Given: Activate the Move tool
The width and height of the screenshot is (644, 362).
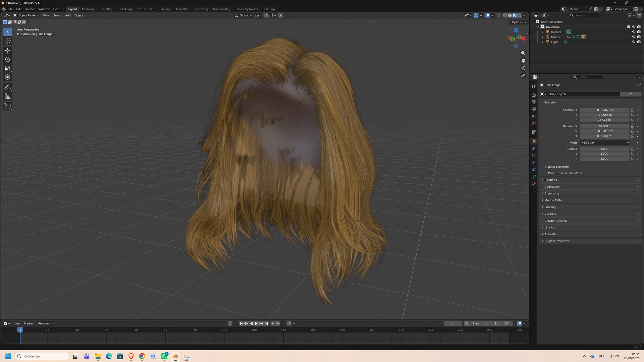Looking at the screenshot, I should coord(7,50).
